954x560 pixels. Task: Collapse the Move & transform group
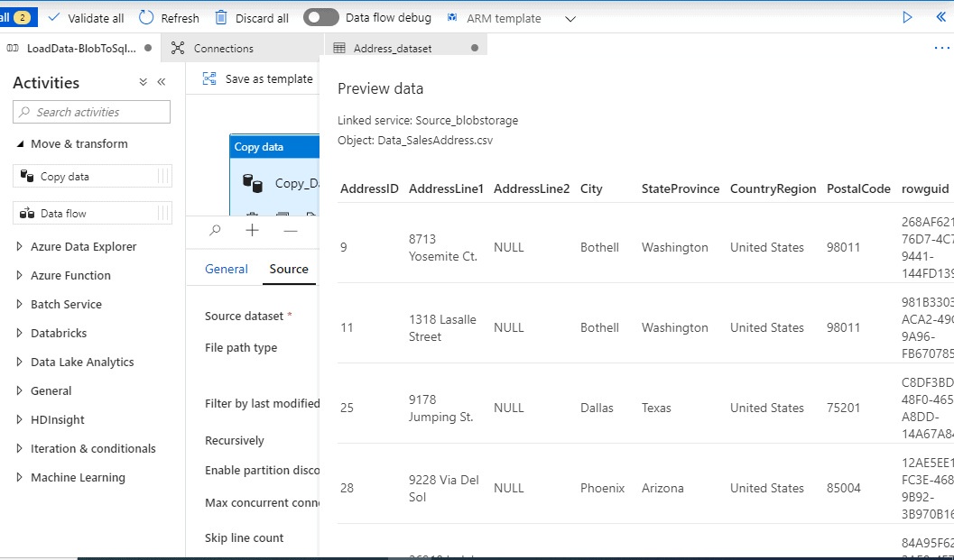point(20,144)
